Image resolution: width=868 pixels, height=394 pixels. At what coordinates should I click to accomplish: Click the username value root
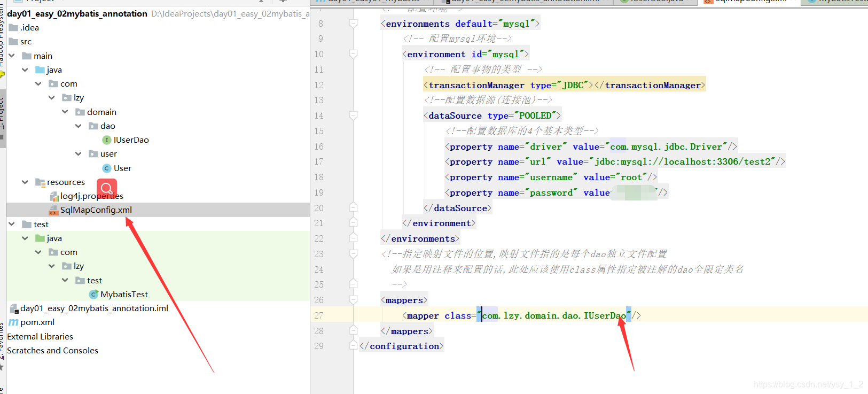click(631, 177)
